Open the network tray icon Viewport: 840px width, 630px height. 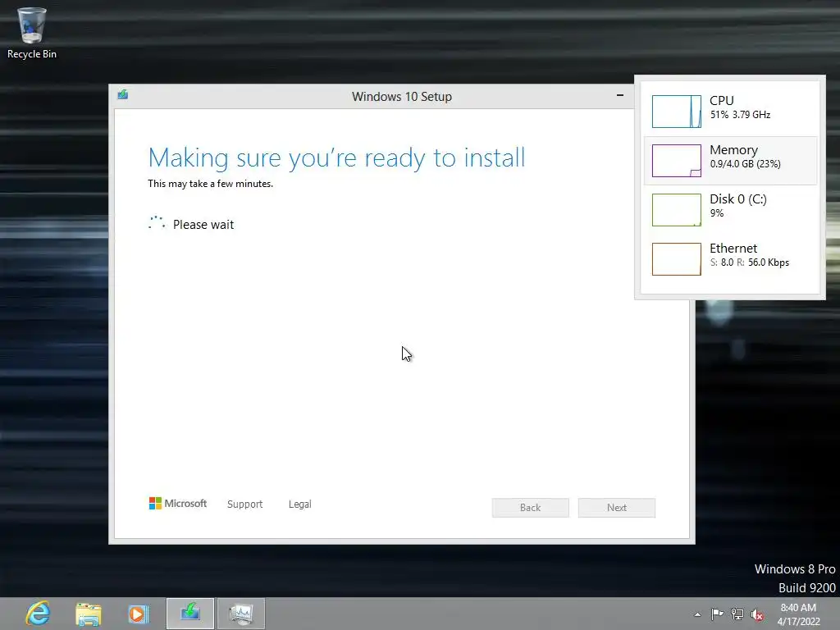click(737, 614)
